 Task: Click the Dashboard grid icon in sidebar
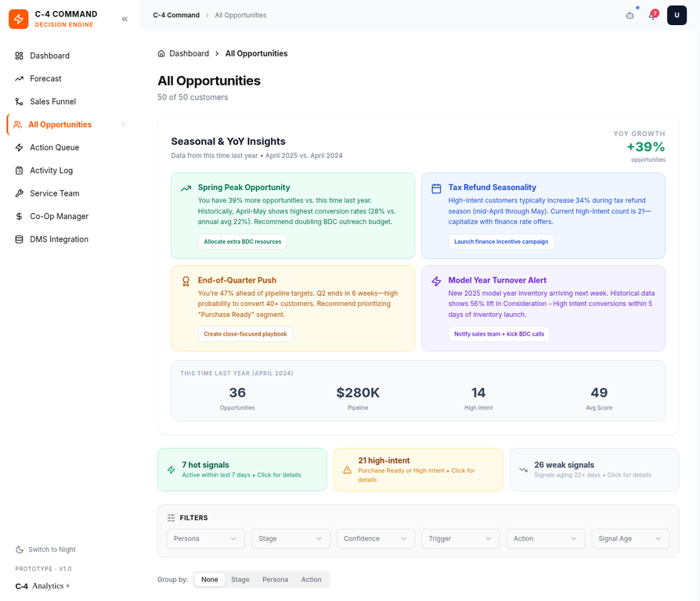tap(19, 56)
